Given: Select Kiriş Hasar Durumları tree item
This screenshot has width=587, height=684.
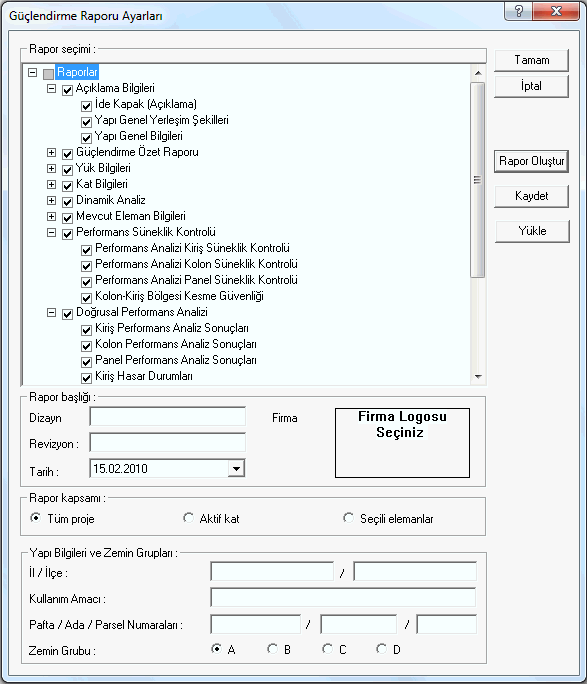Looking at the screenshot, I should click(144, 376).
